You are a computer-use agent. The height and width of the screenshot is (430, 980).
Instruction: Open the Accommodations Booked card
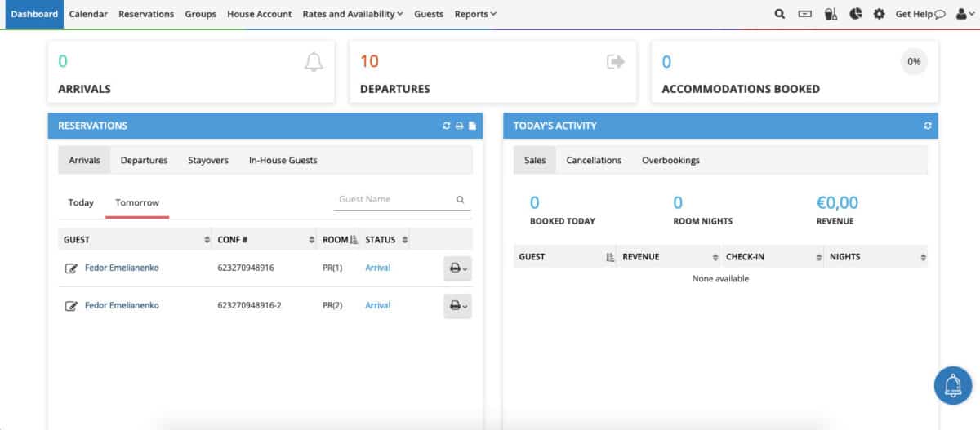click(x=795, y=72)
